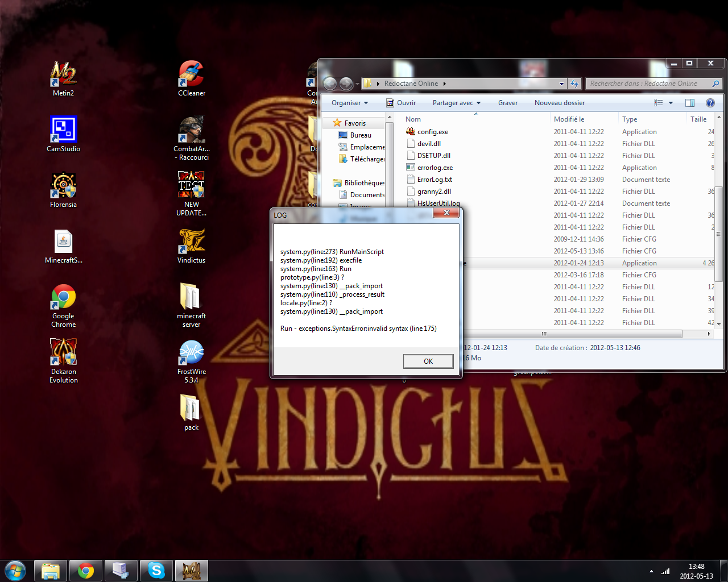Open FrostWire 5.3.4 desktop shortcut
Viewport: 728px width, 582px height.
point(192,361)
